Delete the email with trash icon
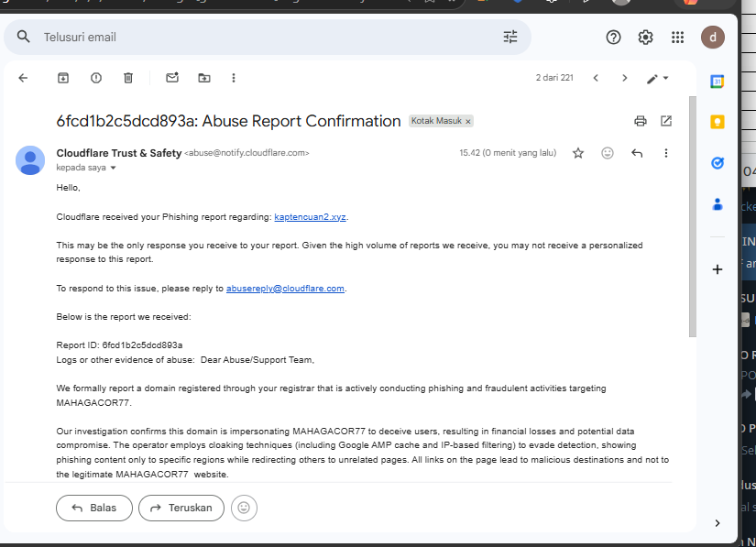Viewport: 756px width, 547px height. pyautogui.click(x=128, y=78)
